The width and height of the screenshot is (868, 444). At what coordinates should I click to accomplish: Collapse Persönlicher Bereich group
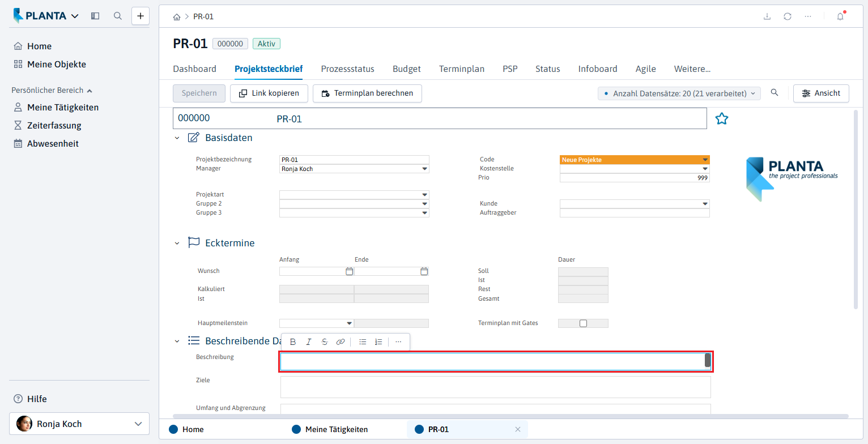tap(52, 90)
